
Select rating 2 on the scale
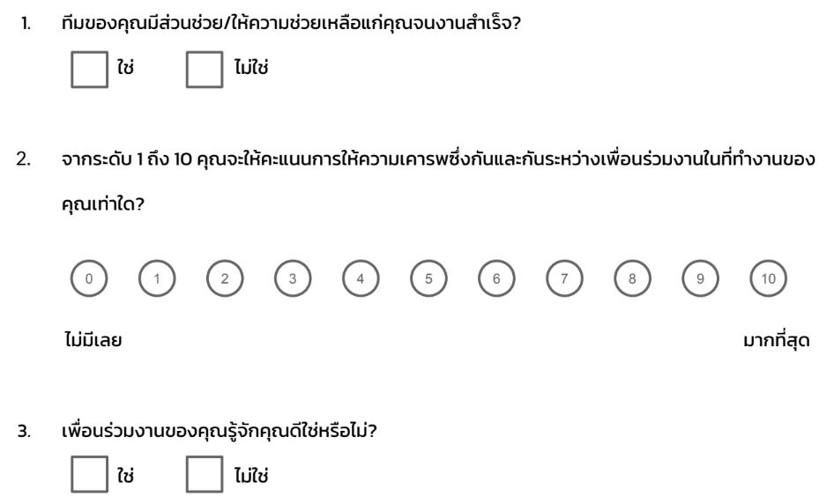coord(225,278)
